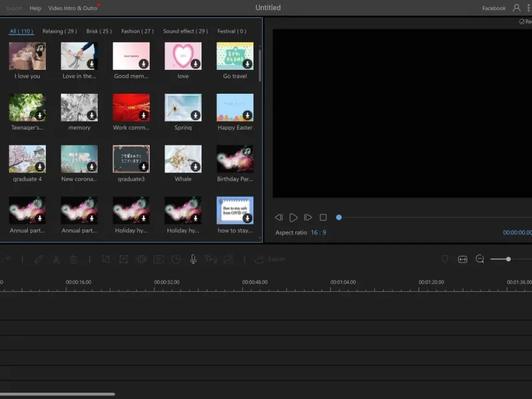This screenshot has width=532, height=399.
Task: Select the All (110) music tab
Action: click(21, 31)
